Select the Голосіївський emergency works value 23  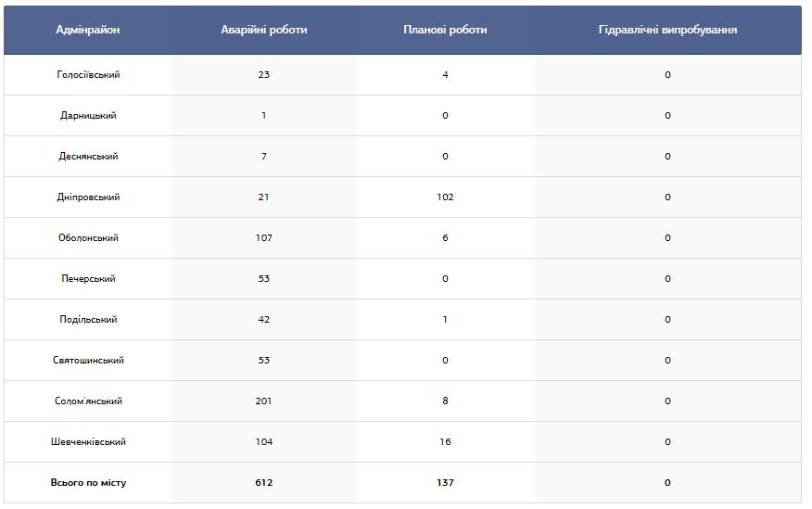point(264,74)
